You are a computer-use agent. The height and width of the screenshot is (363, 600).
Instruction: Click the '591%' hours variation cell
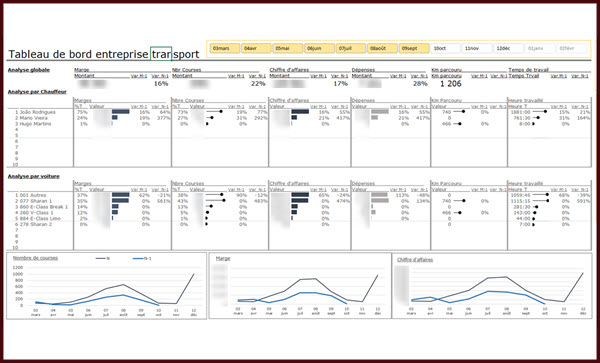tap(584, 201)
